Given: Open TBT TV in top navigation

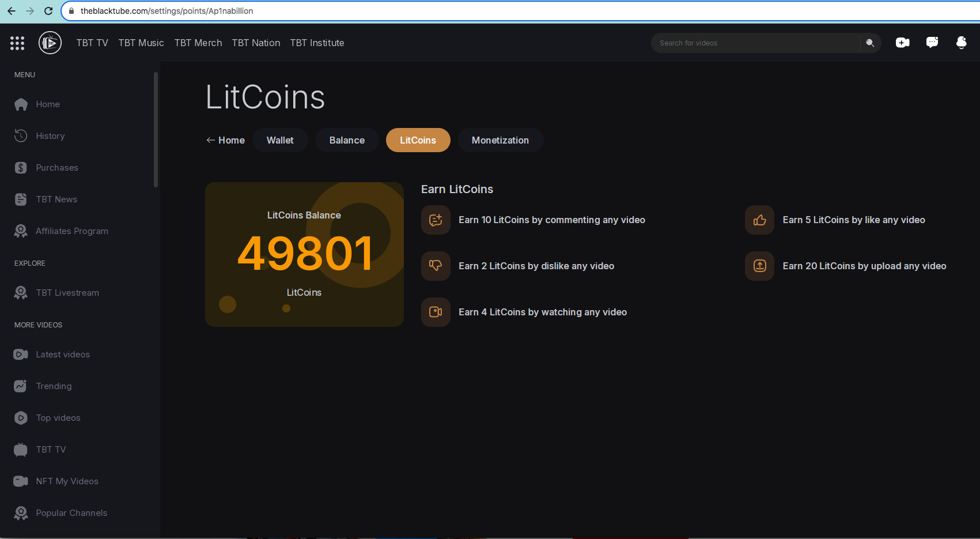Looking at the screenshot, I should (92, 43).
